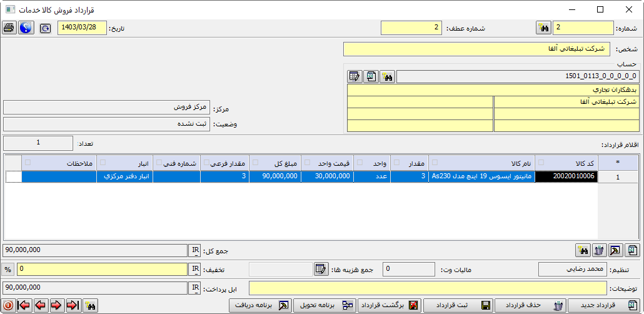Toggle checkbox in کد کالا column header
The width and height of the screenshot is (644, 314).
(541, 162)
